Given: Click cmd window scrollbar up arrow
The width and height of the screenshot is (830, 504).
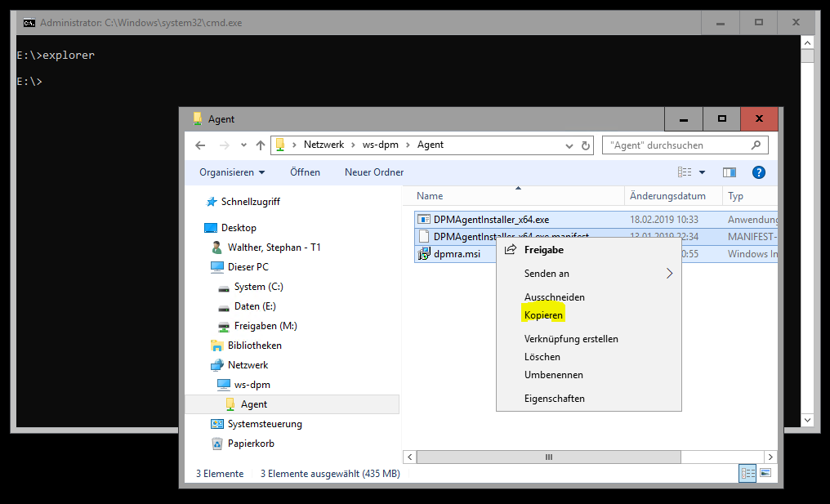Looking at the screenshot, I should coord(807,42).
